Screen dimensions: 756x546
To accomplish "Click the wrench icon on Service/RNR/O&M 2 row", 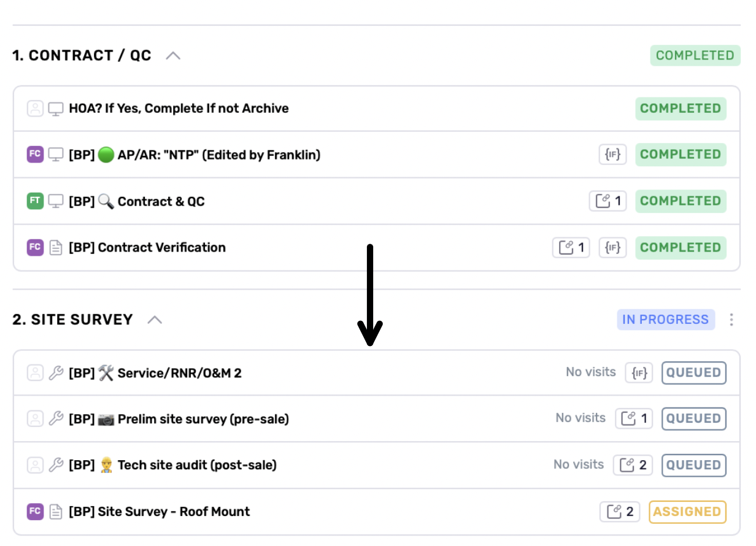I will click(x=56, y=373).
